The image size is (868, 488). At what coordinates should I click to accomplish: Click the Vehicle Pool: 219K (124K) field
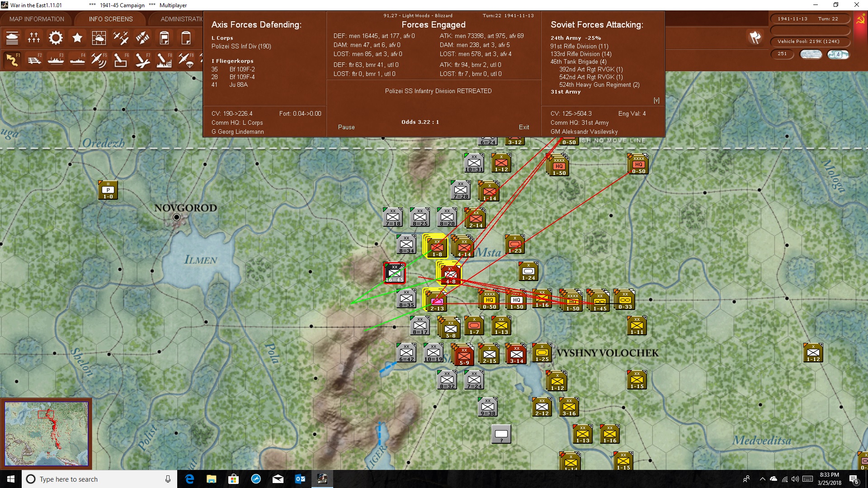(x=810, y=42)
